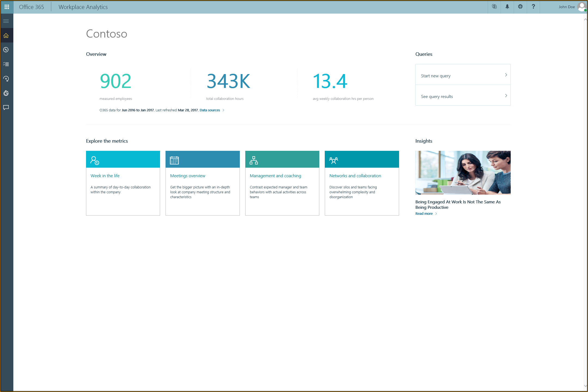Click Read more under Insights article
This screenshot has height=392, width=588.
424,214
